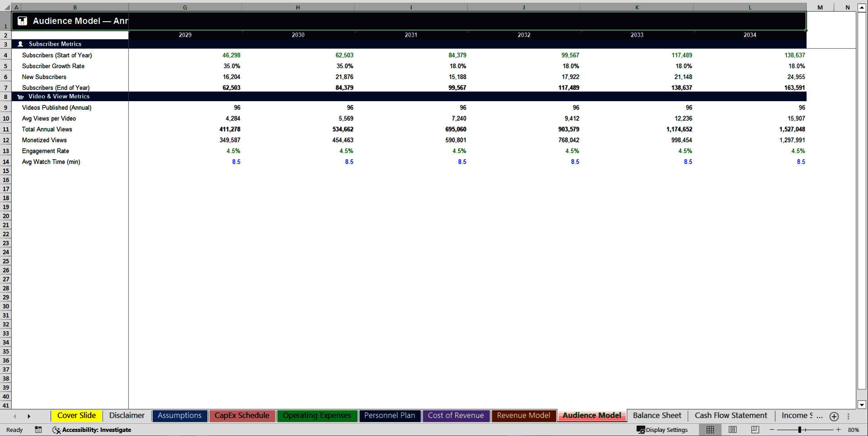Click the video camera icon in row 8
This screenshot has width=868, height=436.
(20, 96)
